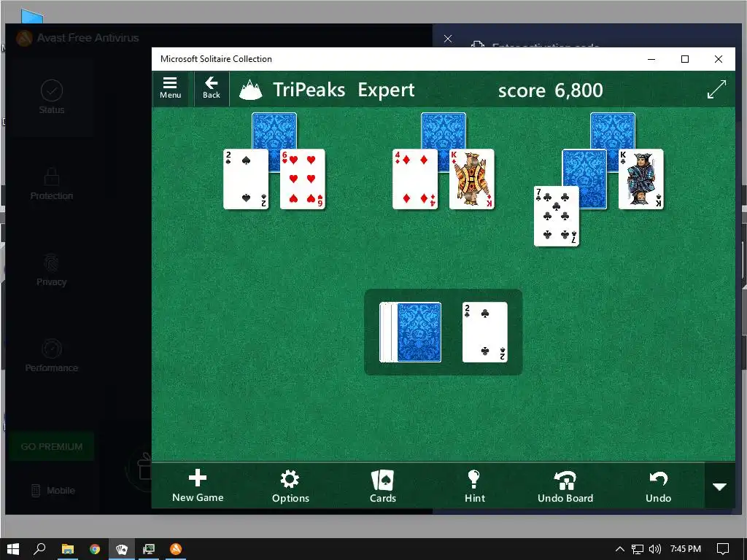Click the TriPeaks Expert title text

(344, 90)
